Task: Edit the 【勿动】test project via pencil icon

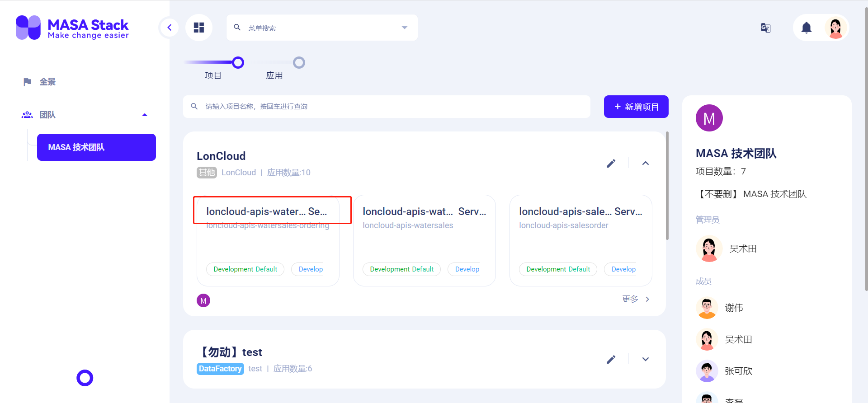Action: pyautogui.click(x=611, y=359)
